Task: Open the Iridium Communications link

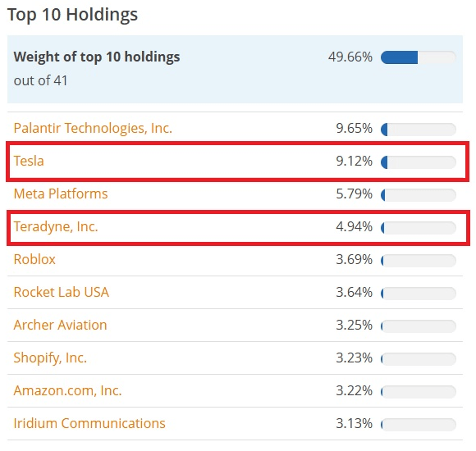Action: click(x=89, y=423)
